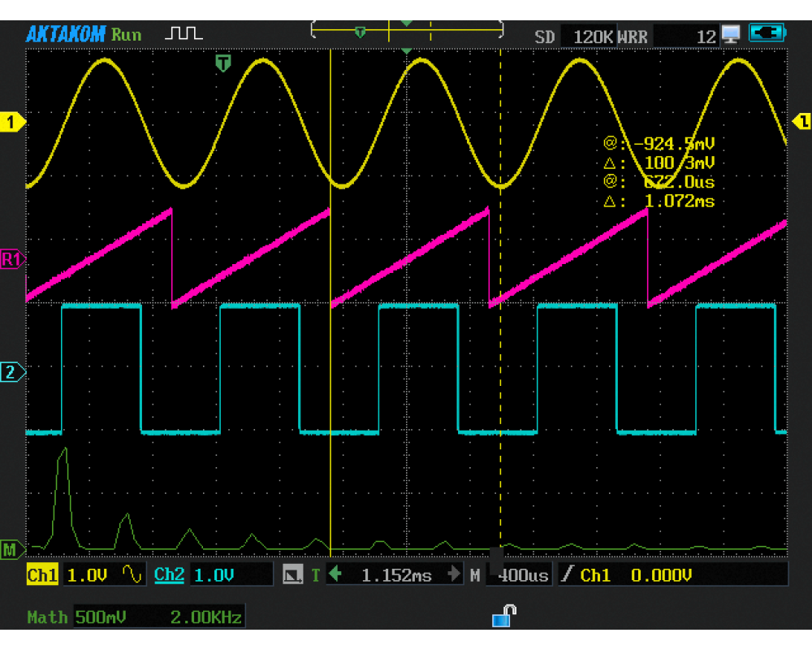This screenshot has width=812, height=650.
Task: Open the 400us timebase setting
Action: (522, 575)
